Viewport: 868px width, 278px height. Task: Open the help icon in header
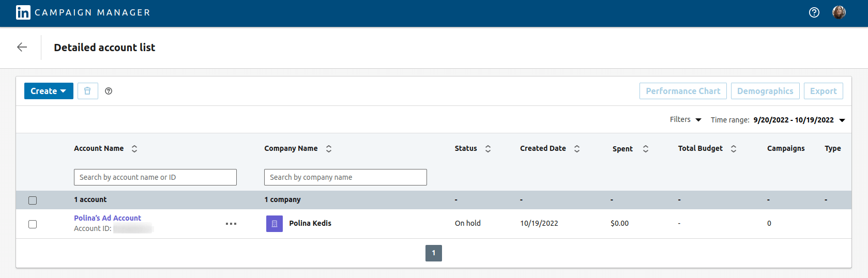[x=814, y=12]
